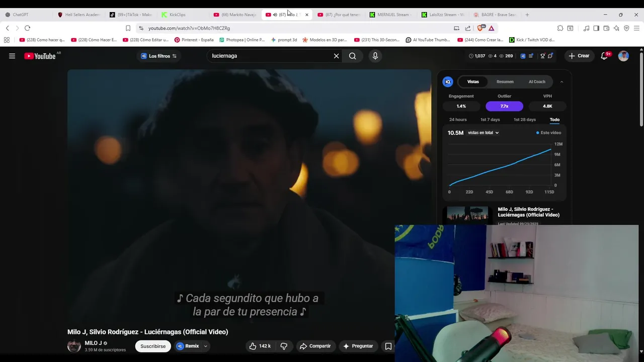Viewport: 644px width, 362px height.
Task: Open the browser main menu icon
Action: tap(636, 28)
